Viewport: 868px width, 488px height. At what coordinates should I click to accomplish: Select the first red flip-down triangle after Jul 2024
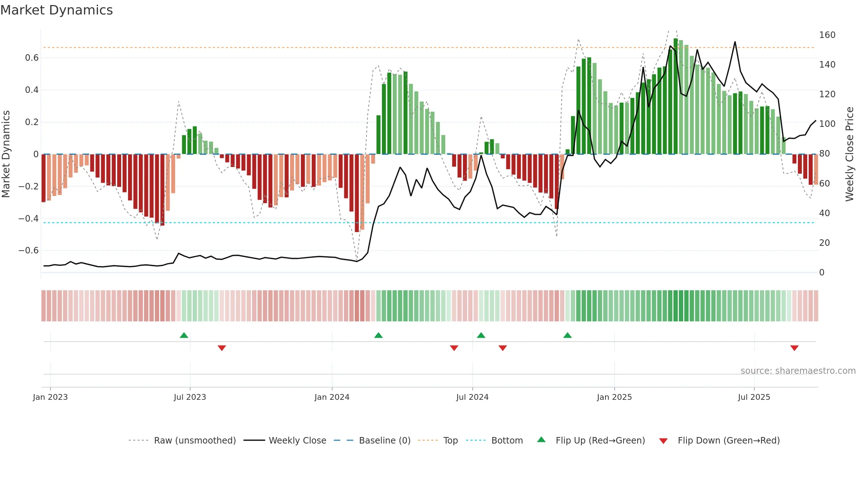[x=503, y=348]
